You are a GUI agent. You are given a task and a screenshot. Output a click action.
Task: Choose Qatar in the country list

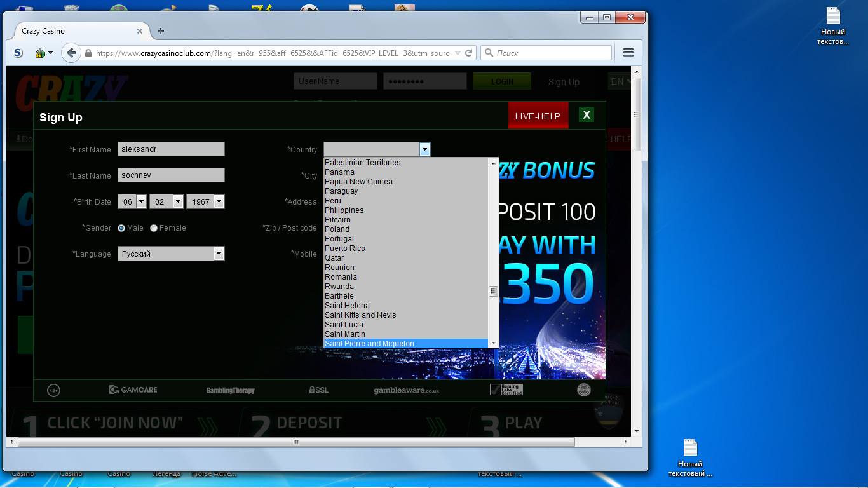(406, 258)
